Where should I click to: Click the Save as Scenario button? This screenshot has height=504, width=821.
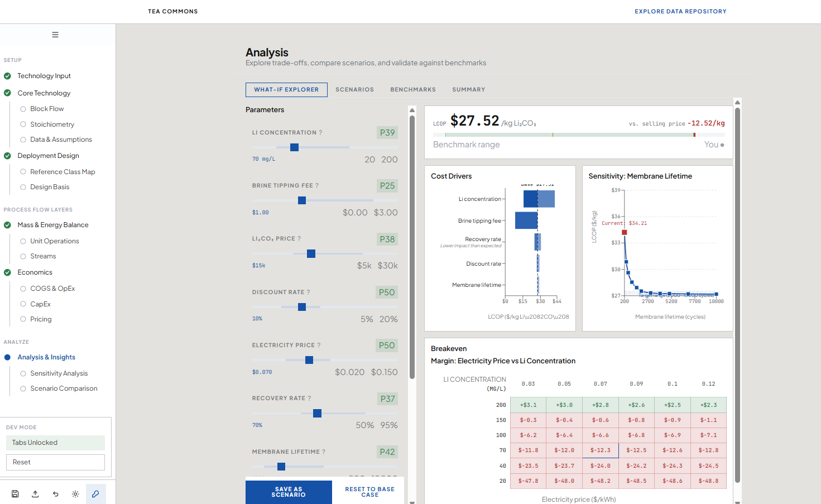point(289,492)
